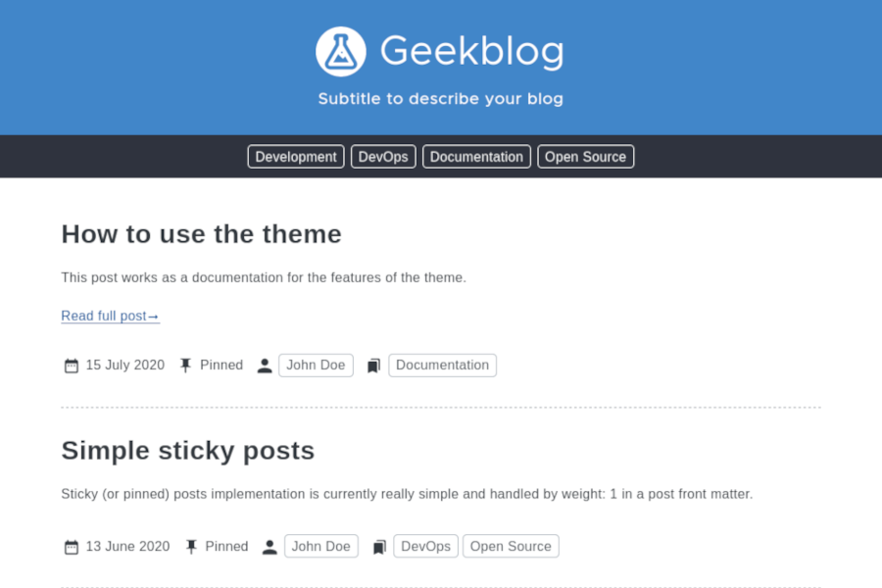Click the tag icon beside the Documentation label
The image size is (882, 588).
(x=373, y=366)
